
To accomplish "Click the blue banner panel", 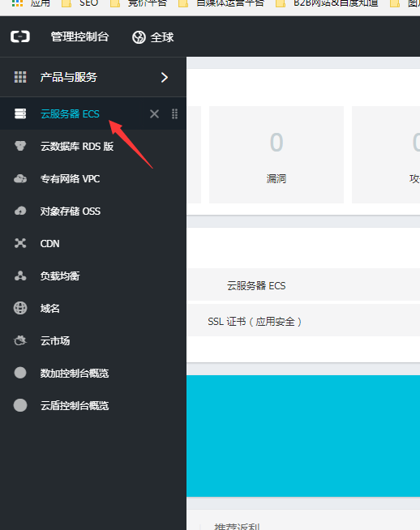I will click(x=303, y=436).
